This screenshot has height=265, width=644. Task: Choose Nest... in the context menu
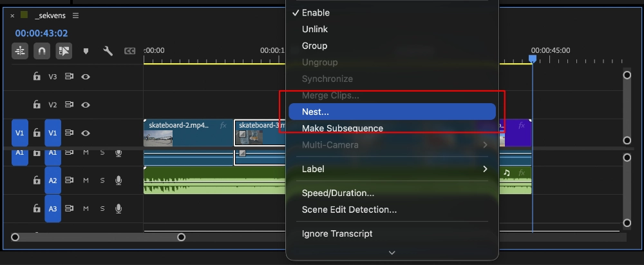tap(392, 112)
